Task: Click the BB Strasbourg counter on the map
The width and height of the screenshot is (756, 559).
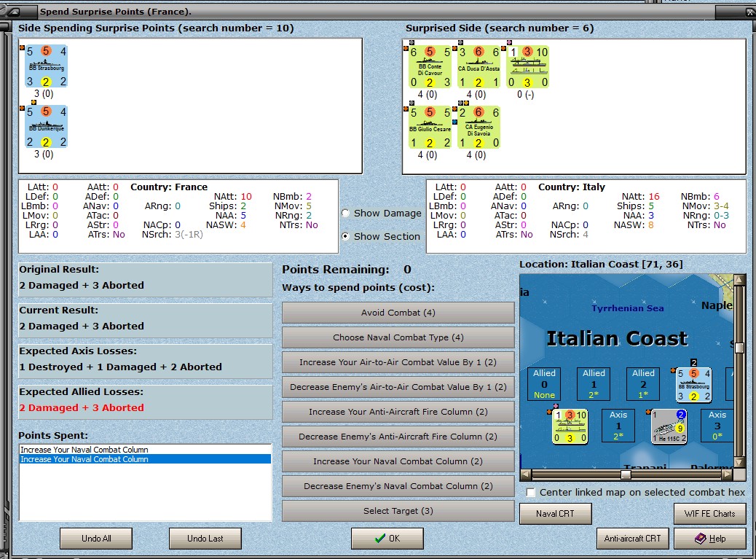Action: coord(694,385)
